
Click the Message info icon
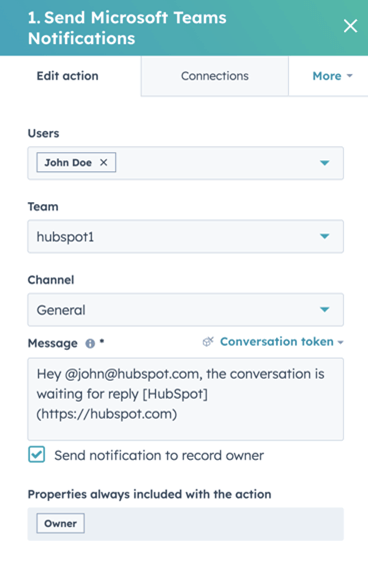[x=90, y=343]
